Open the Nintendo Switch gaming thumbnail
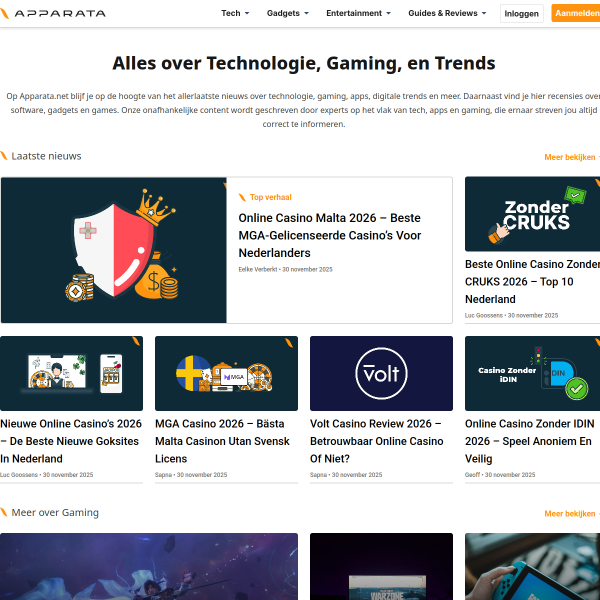Screen dimensions: 600x600 click(x=532, y=567)
